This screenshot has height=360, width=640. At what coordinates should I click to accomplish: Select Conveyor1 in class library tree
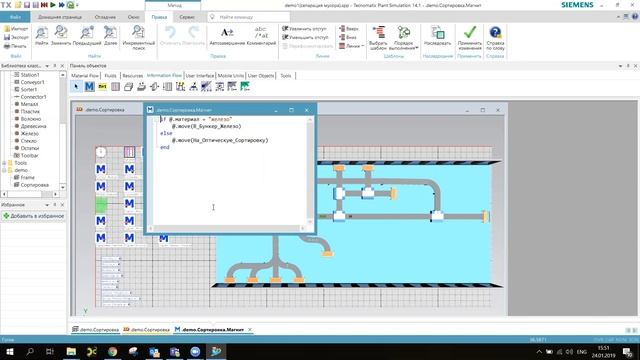32,82
